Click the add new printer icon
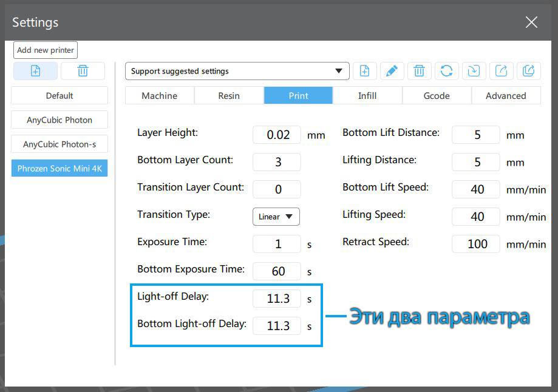The height and width of the screenshot is (392, 558). point(35,71)
